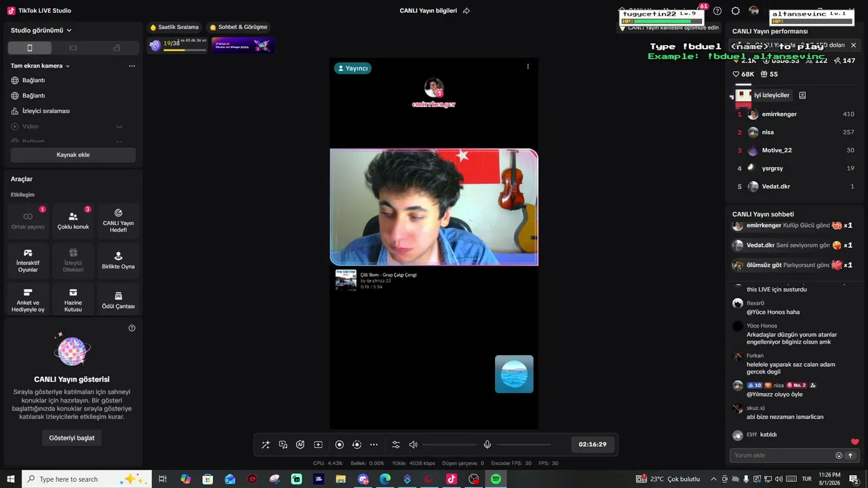Open the preview three-dot options menu
Image resolution: width=868 pixels, height=488 pixels.
coord(528,66)
